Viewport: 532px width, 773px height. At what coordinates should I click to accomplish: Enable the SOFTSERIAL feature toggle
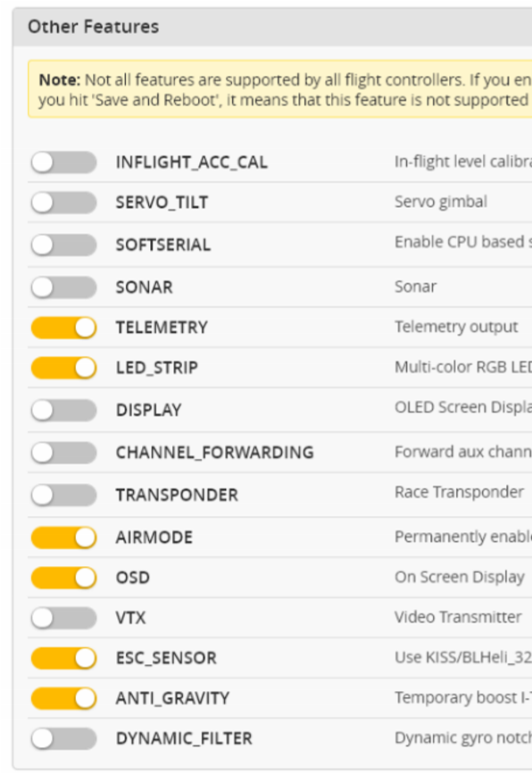tap(63, 245)
